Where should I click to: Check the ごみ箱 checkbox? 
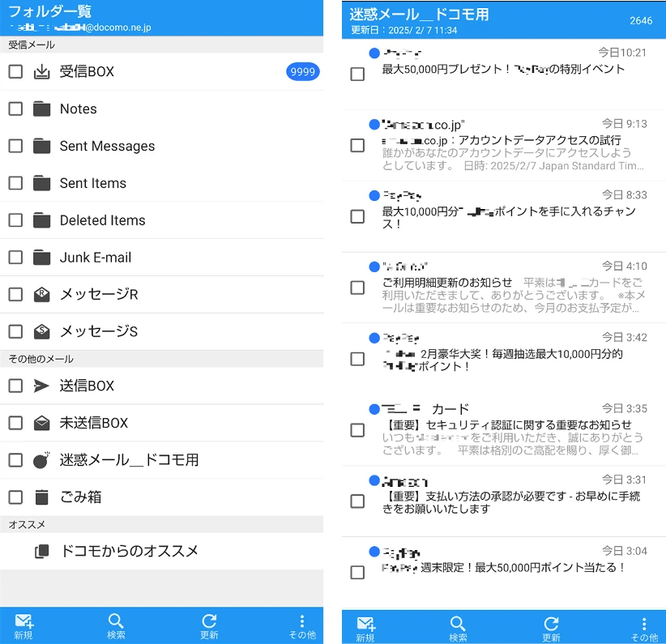15,497
